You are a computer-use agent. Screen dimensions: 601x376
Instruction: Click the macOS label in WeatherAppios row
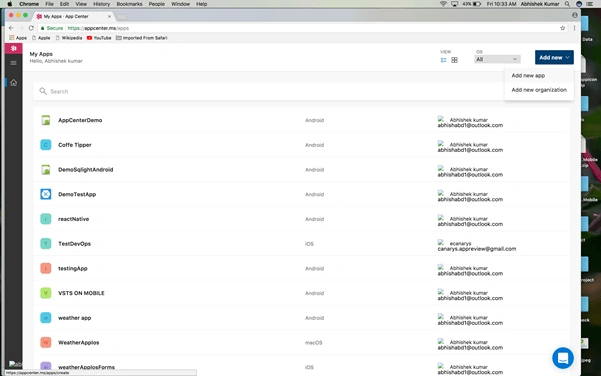point(314,343)
